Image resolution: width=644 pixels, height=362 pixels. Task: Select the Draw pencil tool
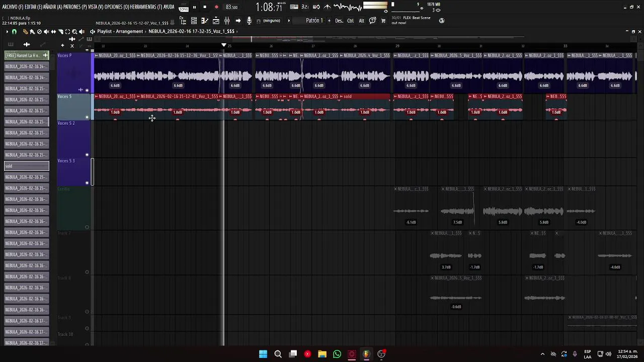(x=25, y=32)
